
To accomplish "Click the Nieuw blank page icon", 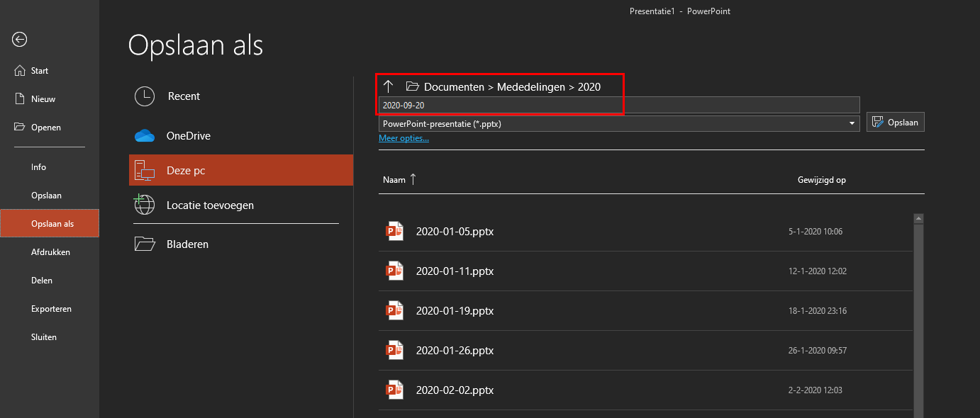I will [20, 99].
